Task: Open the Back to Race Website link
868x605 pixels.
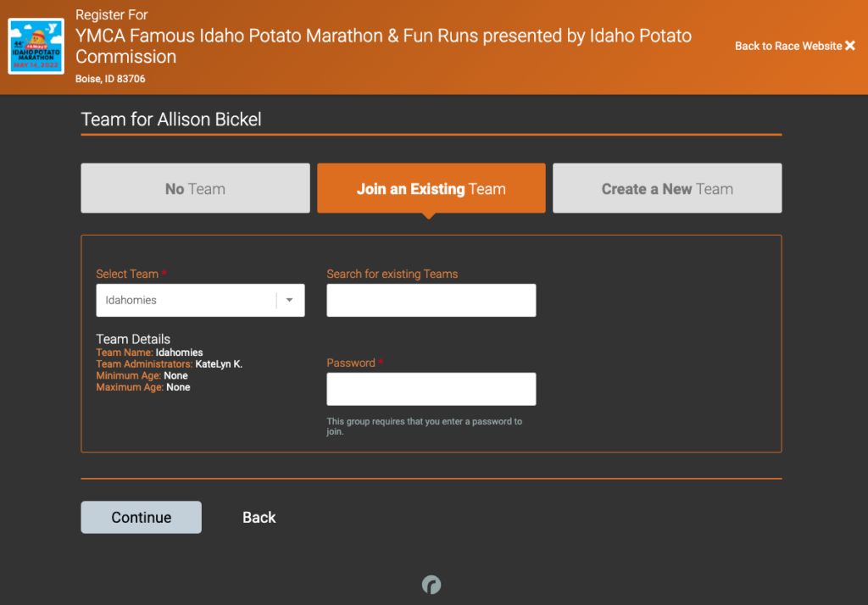Action: [x=794, y=46]
